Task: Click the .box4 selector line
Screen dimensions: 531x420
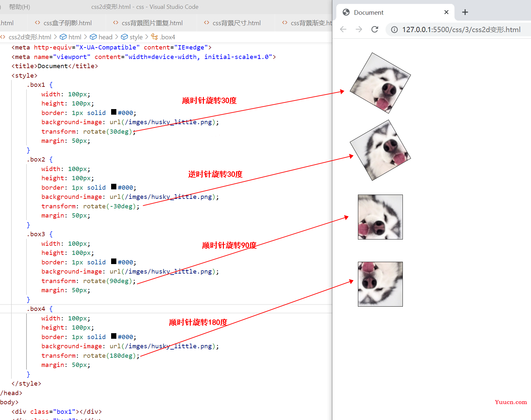Action: point(39,309)
